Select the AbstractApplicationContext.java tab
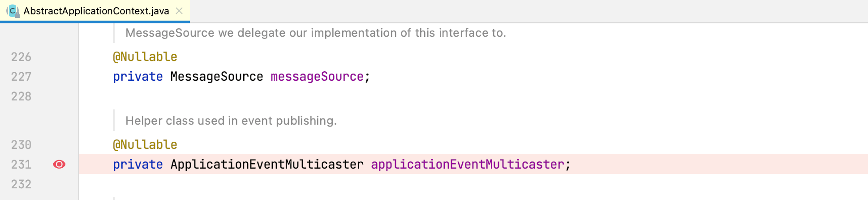 point(95,11)
